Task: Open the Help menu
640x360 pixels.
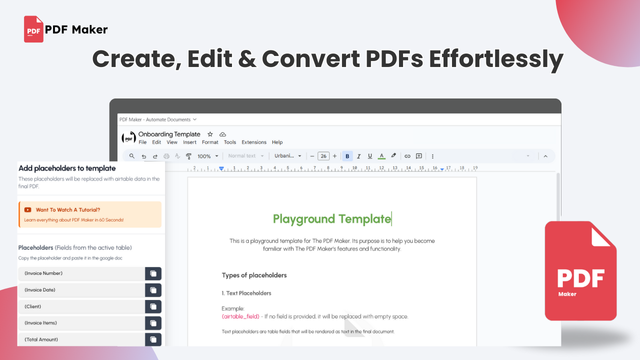Action: coord(277,142)
